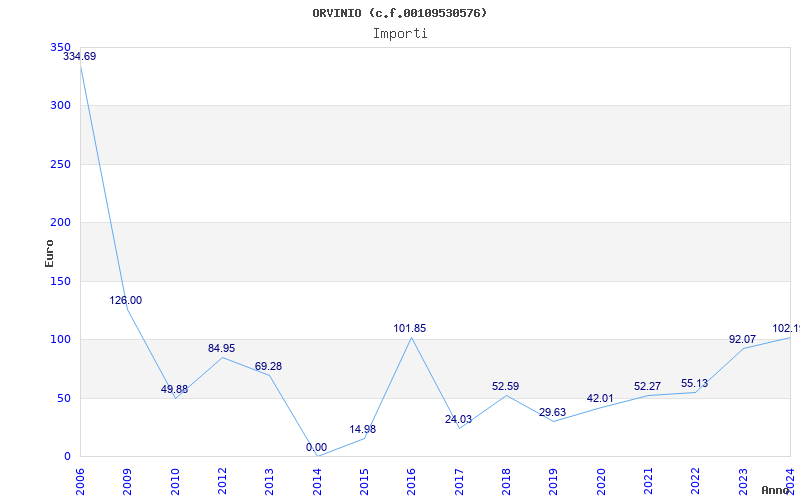Click the y-axis tick 250

[x=60, y=164]
